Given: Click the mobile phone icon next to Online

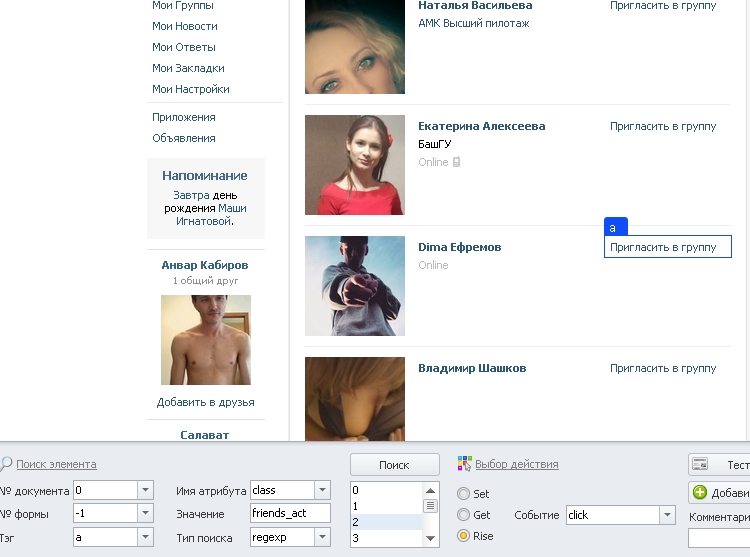Looking at the screenshot, I should (456, 162).
